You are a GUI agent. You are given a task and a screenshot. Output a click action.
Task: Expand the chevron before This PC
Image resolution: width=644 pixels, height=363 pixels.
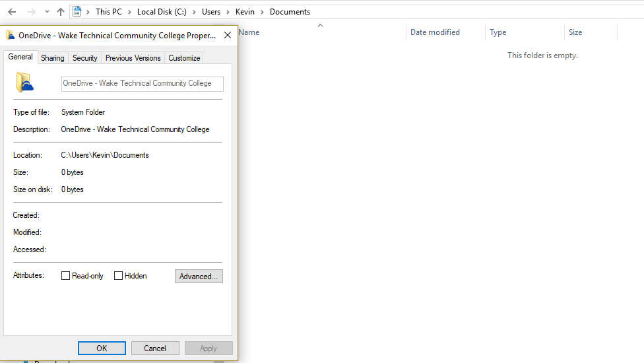point(88,12)
